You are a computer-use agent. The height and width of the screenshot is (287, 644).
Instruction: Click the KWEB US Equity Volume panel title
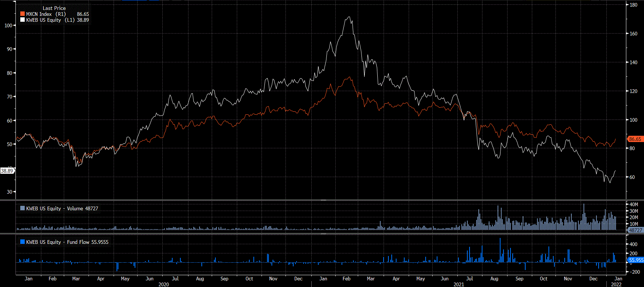coord(62,208)
